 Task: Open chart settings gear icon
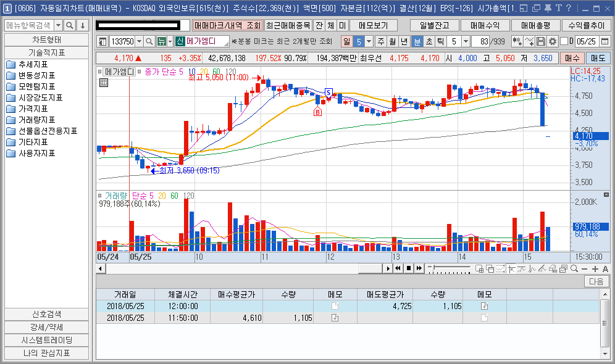coord(552,41)
